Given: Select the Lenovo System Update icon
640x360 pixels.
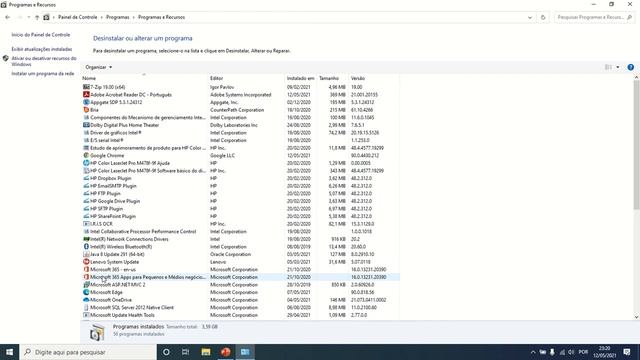Looking at the screenshot, I should pos(86,262).
